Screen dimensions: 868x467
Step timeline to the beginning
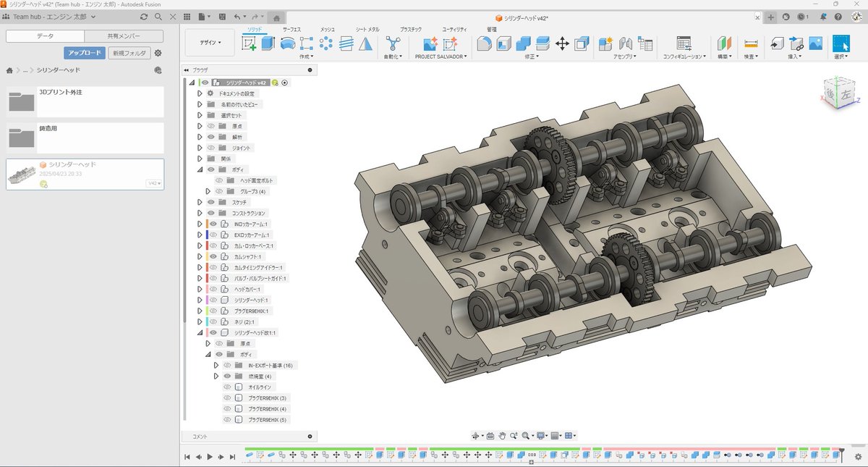[x=187, y=457]
